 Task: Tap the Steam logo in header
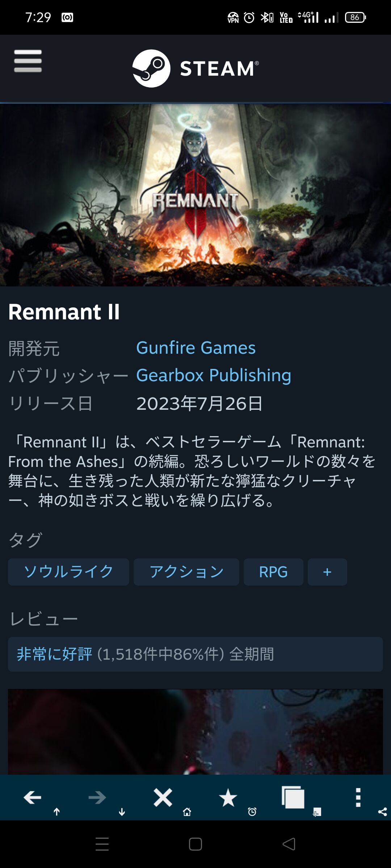[x=195, y=68]
